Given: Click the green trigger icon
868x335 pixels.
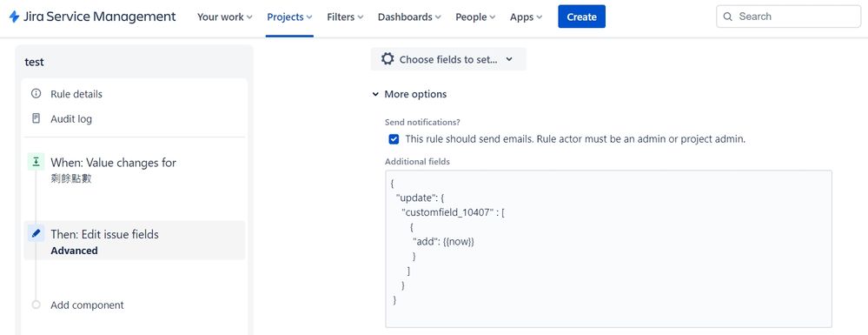Looking at the screenshot, I should tap(36, 162).
